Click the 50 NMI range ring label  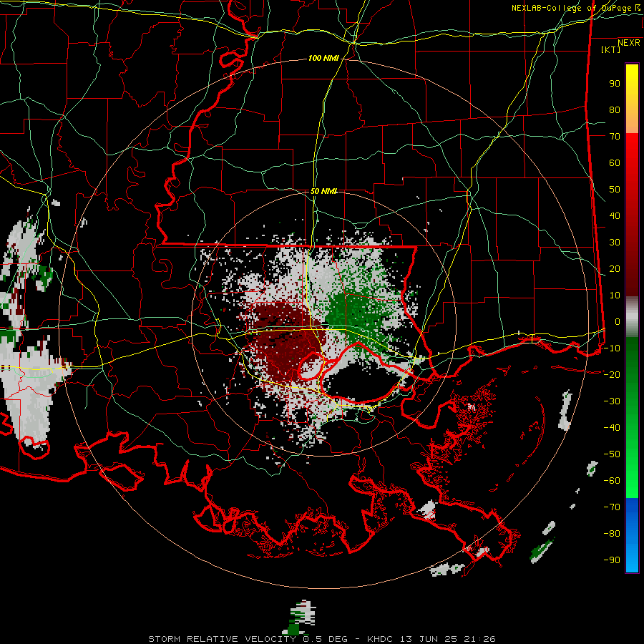pyautogui.click(x=323, y=191)
